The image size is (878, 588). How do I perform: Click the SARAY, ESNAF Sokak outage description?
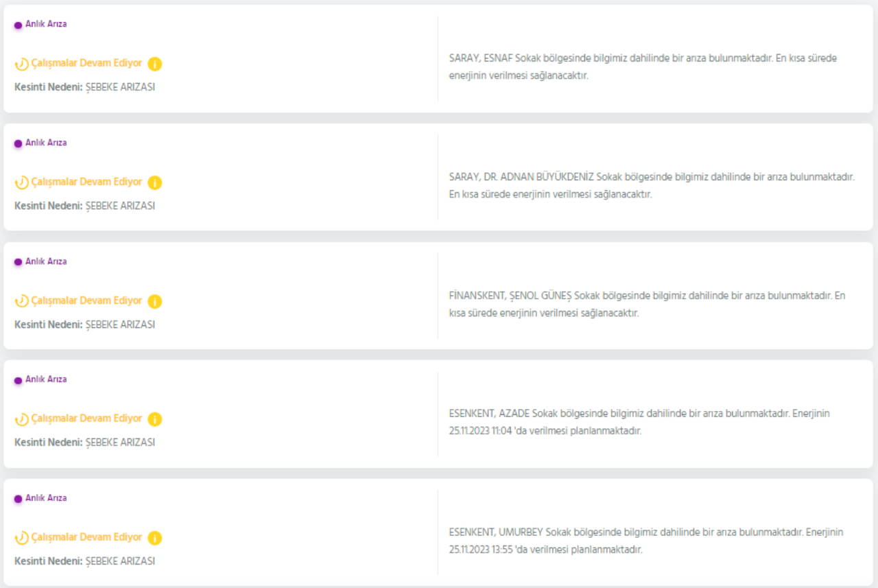click(642, 67)
